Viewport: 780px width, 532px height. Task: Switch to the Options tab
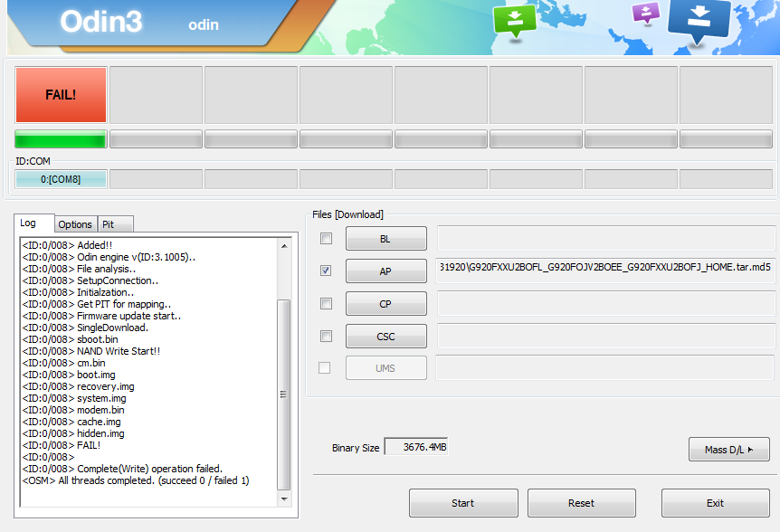[x=75, y=224]
